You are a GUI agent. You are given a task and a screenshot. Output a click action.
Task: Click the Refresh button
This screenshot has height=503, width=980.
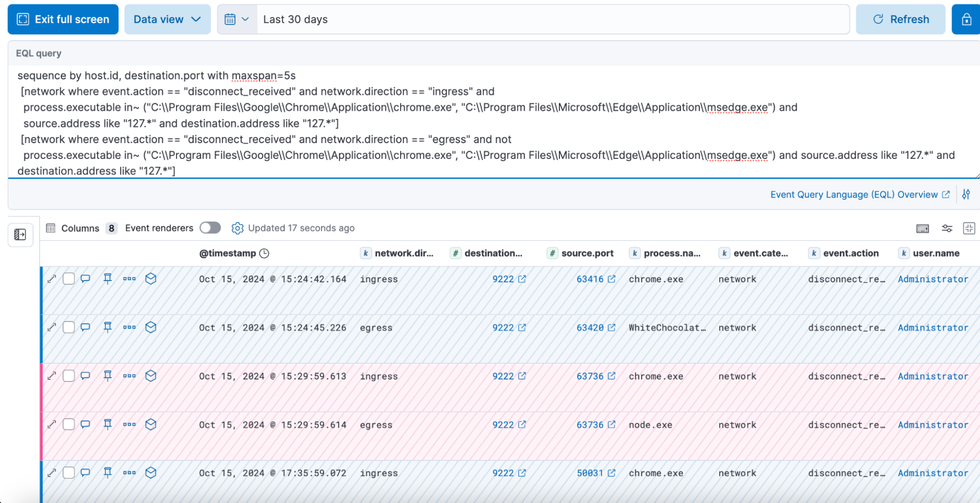click(x=900, y=20)
